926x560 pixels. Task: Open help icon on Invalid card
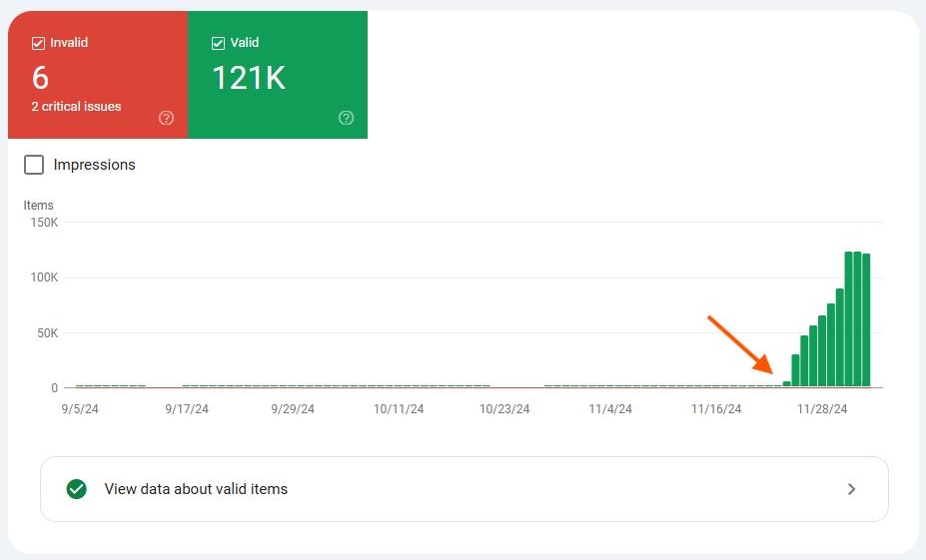click(166, 118)
